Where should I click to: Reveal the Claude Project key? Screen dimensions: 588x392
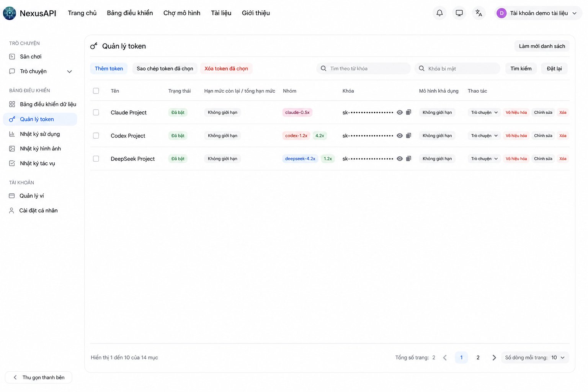[400, 113]
